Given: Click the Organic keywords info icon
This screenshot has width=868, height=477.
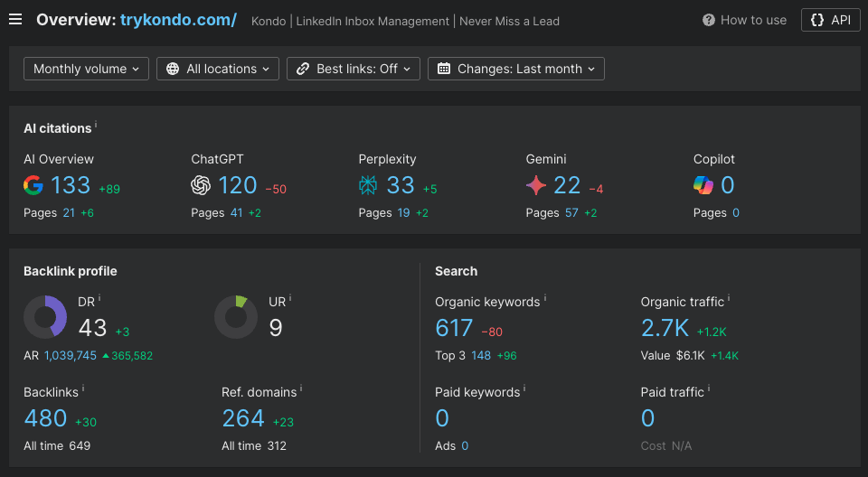Looking at the screenshot, I should (x=544, y=298).
